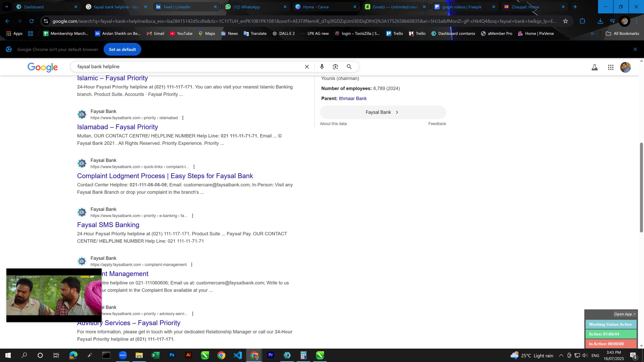Open Chrome extensions puzzle icon

tap(582, 21)
